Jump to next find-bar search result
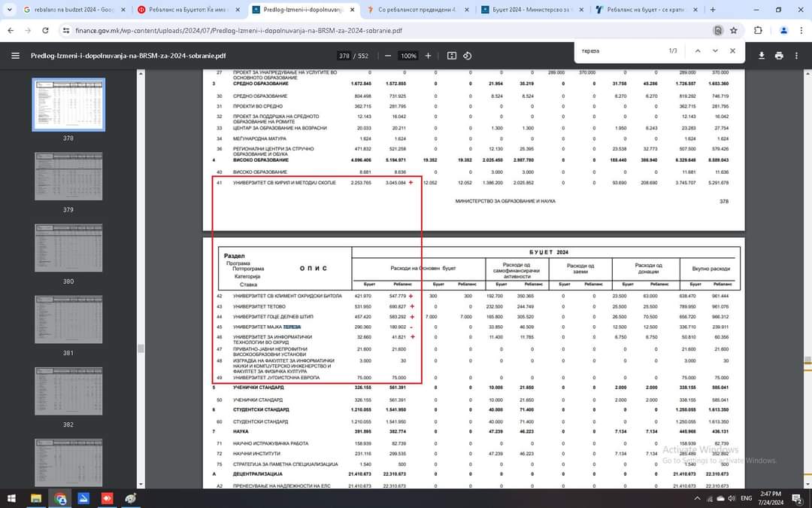This screenshot has width=812, height=508. tap(715, 50)
